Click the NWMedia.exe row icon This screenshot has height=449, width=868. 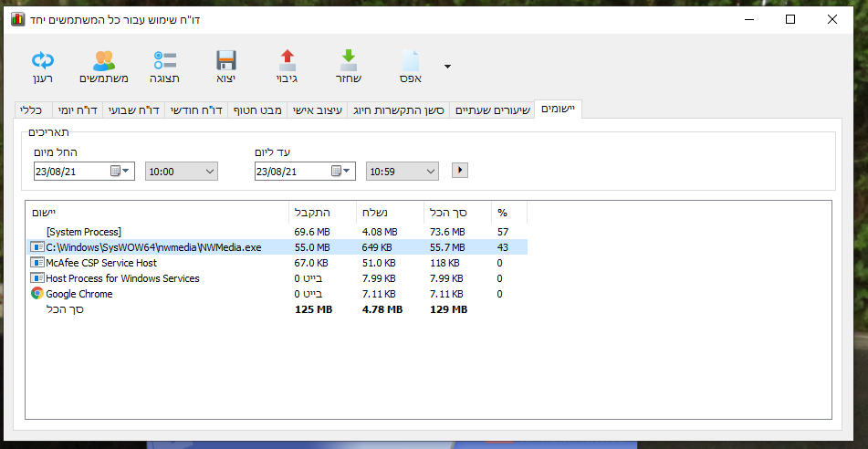pos(37,247)
